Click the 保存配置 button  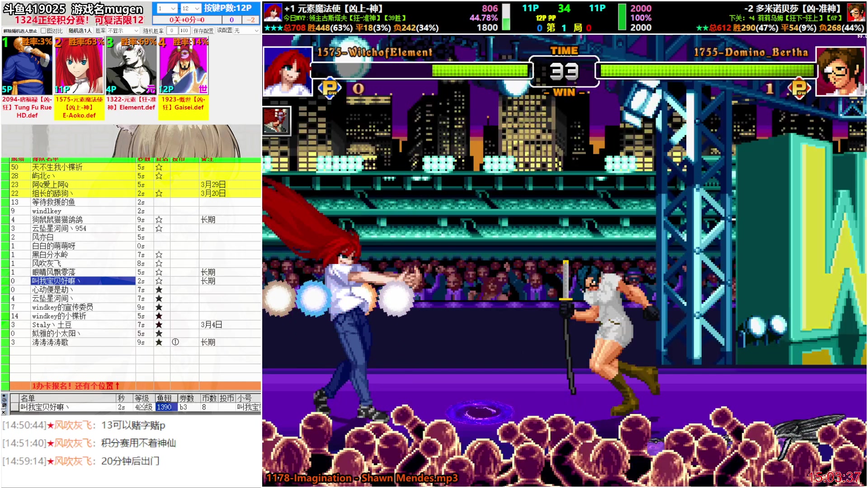203,31
